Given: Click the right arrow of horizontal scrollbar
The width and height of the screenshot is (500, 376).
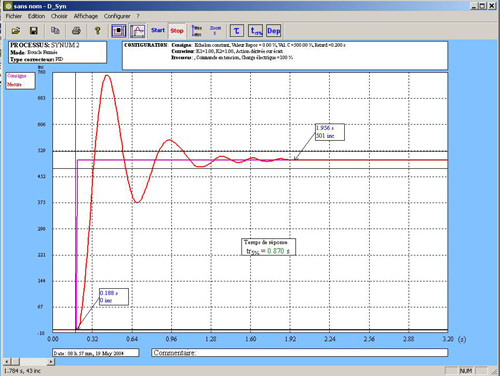Looking at the screenshot, I should pyautogui.click(x=51, y=362).
